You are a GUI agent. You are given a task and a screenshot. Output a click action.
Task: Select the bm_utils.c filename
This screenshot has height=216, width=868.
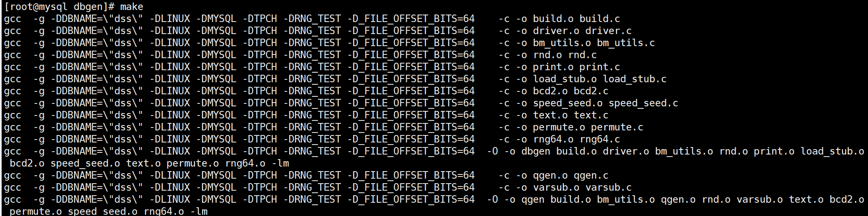(626, 43)
